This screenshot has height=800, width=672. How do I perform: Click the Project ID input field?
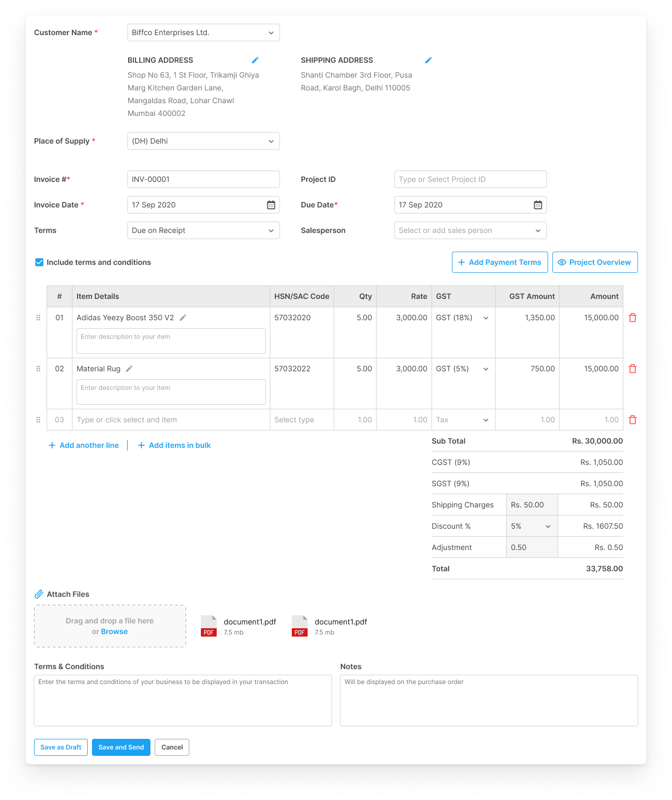click(470, 179)
